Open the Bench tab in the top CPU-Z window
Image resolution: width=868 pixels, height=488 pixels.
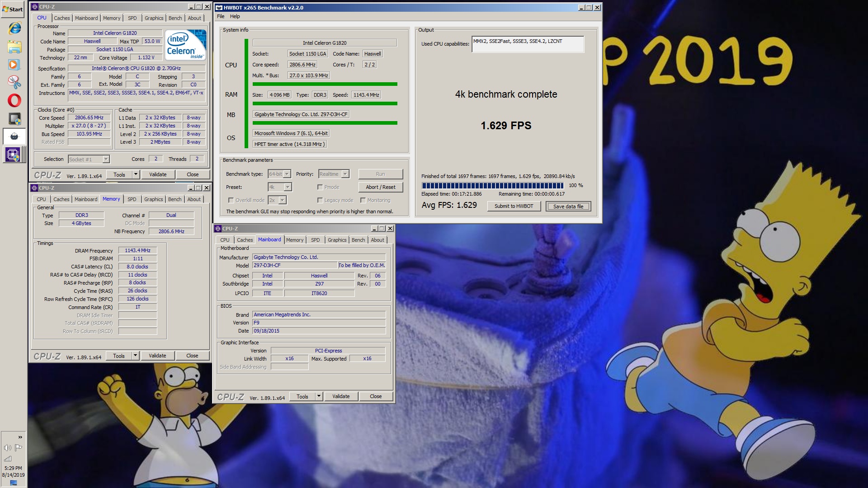tap(175, 18)
